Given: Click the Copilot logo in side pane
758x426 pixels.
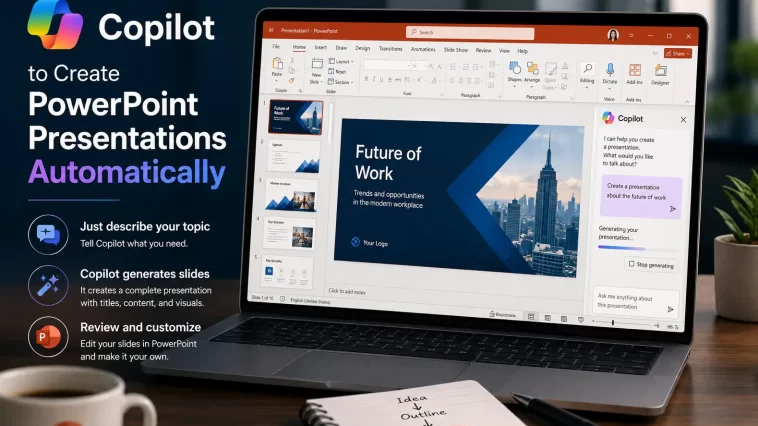Looking at the screenshot, I should click(608, 118).
